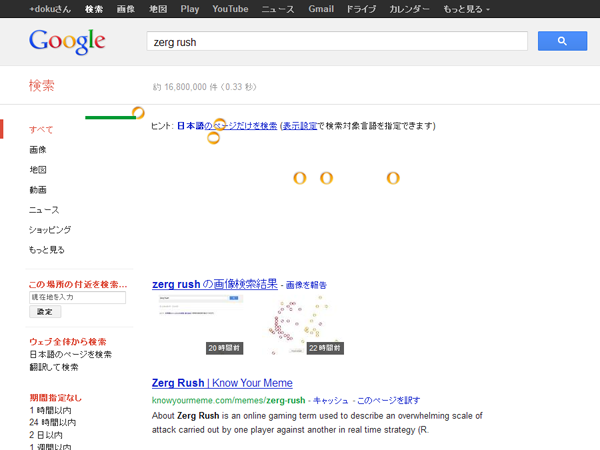Expand もっと見る in the left sidebar
The width and height of the screenshot is (600, 450).
click(47, 250)
